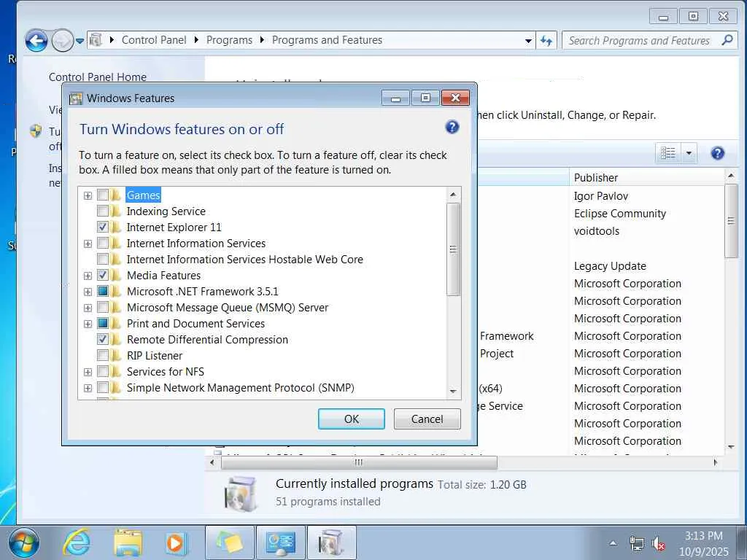
Task: Expand Microsoft .NET Framework 3.5.1 node
Action: click(x=88, y=292)
